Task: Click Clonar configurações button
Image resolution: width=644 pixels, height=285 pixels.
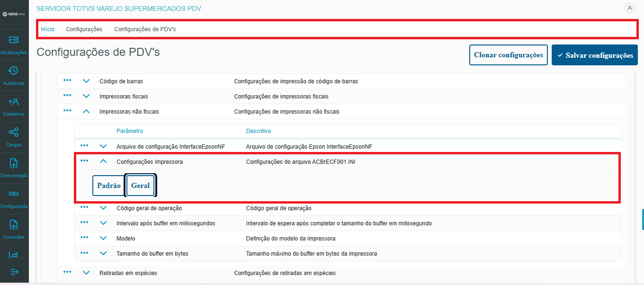Action: point(509,55)
